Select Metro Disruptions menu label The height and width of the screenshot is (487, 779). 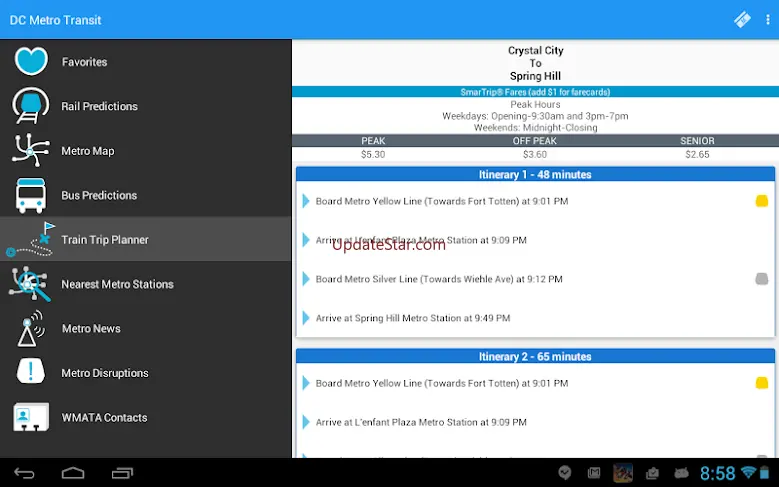pos(105,373)
